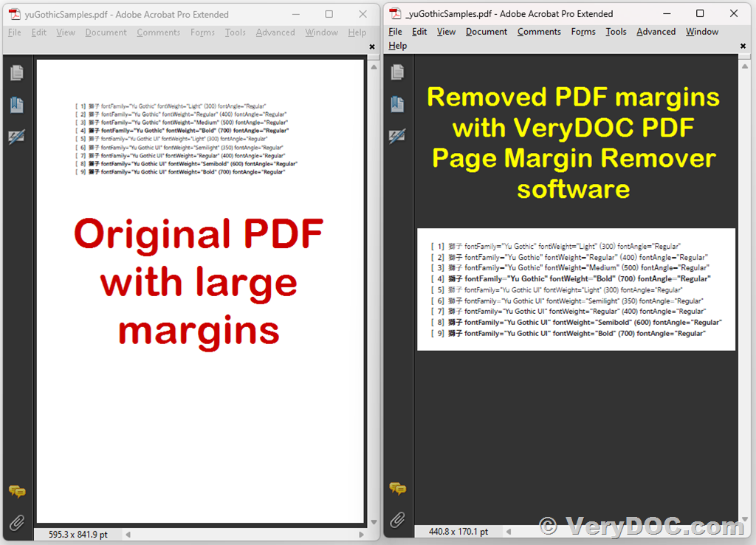Open Attachments paperclip in left Acrobat window
Viewport: 756px width, 545px height.
[x=17, y=522]
